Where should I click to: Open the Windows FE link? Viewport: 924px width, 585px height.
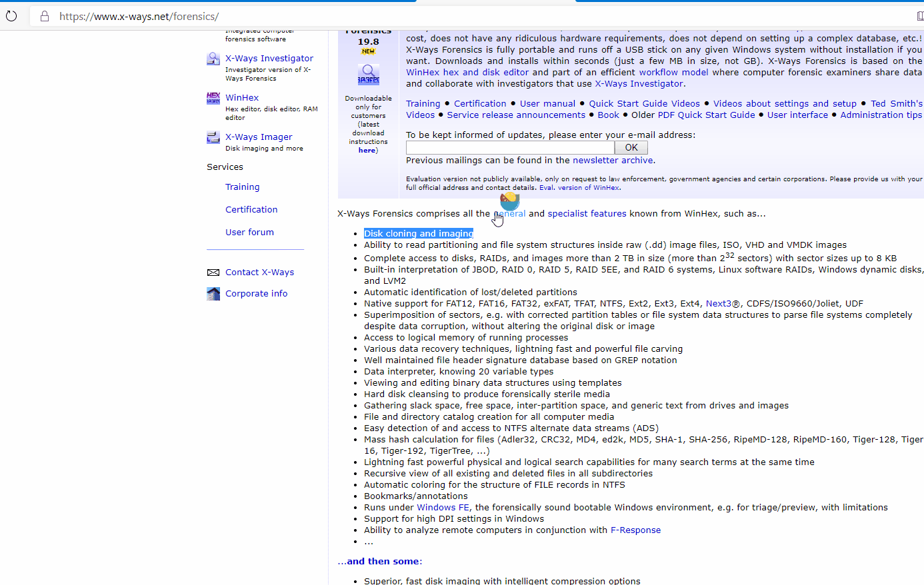pyautogui.click(x=443, y=508)
